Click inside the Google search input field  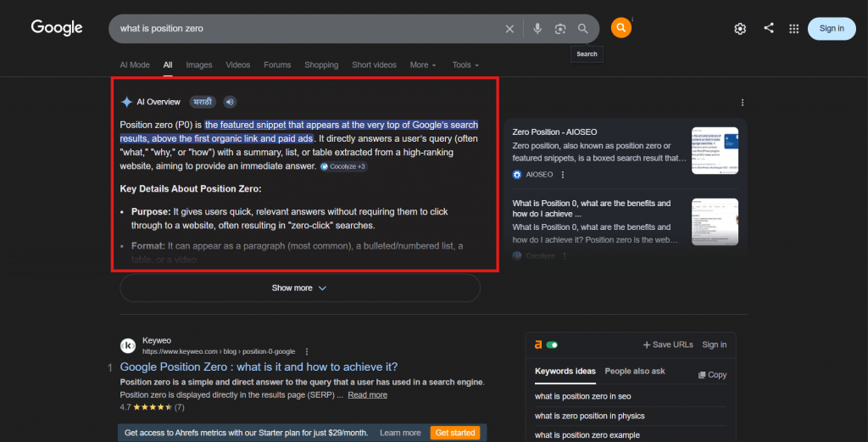305,29
